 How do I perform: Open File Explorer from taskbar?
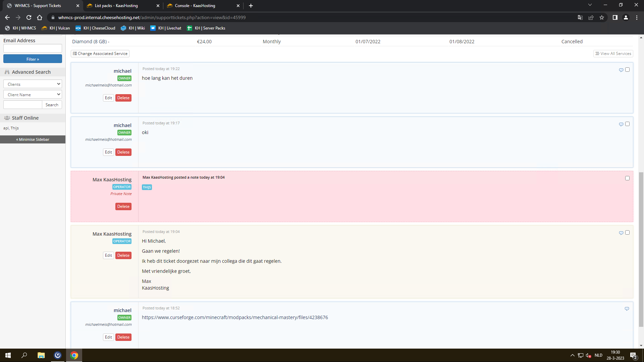[x=41, y=355]
